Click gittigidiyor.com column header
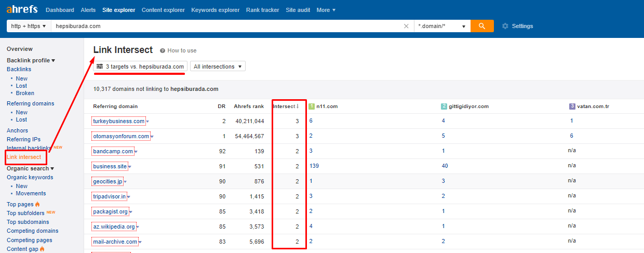Viewport: 644px width, 253px height. tap(468, 106)
